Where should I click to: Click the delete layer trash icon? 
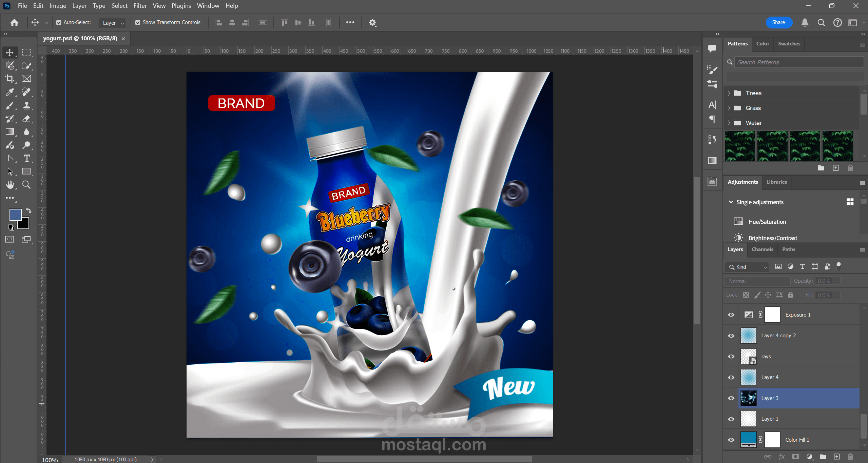[x=850, y=457]
